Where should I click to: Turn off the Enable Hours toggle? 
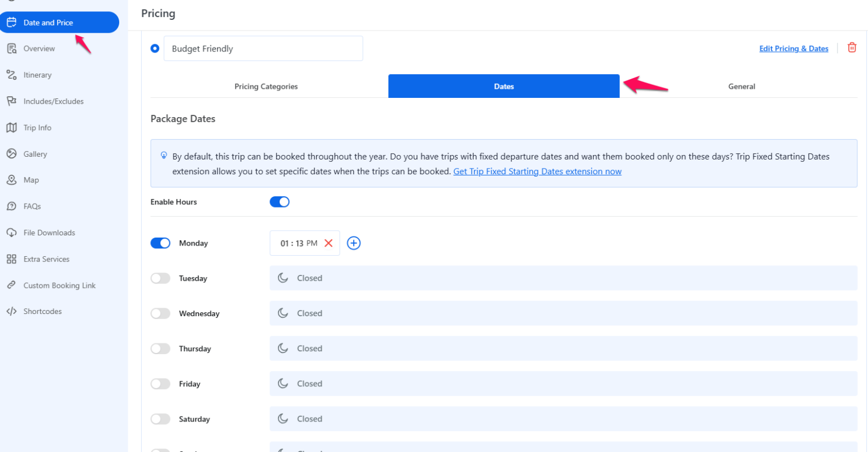[279, 201]
